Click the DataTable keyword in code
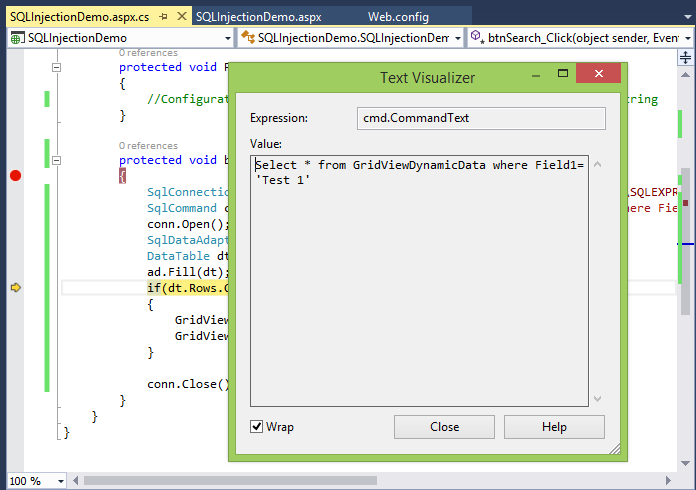 [178, 256]
